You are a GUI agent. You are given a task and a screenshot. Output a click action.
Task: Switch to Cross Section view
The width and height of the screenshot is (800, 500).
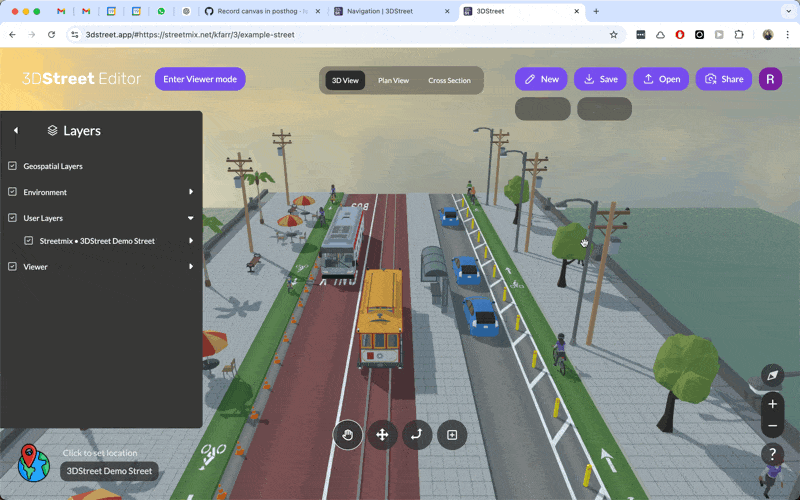click(x=449, y=80)
